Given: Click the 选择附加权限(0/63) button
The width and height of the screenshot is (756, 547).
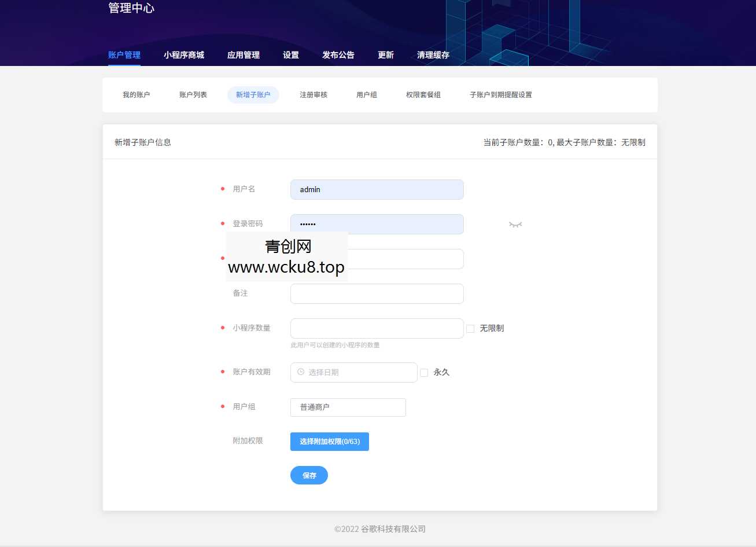Looking at the screenshot, I should (x=330, y=441).
